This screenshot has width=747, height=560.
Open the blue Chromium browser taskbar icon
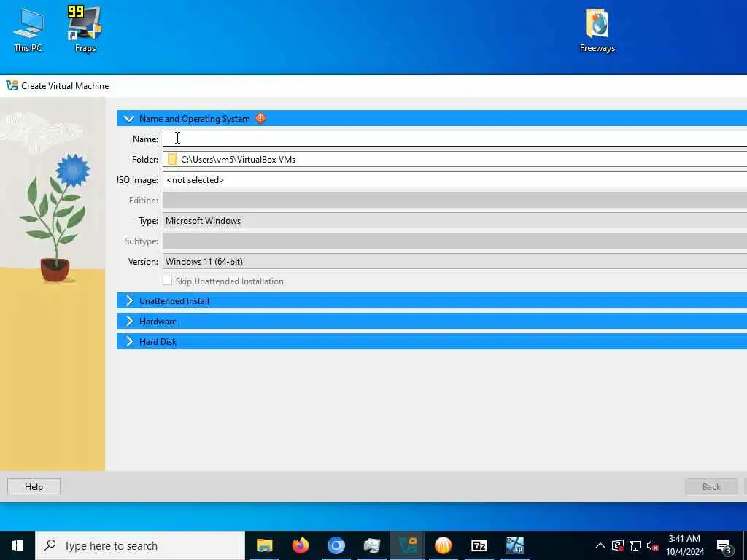(x=336, y=545)
